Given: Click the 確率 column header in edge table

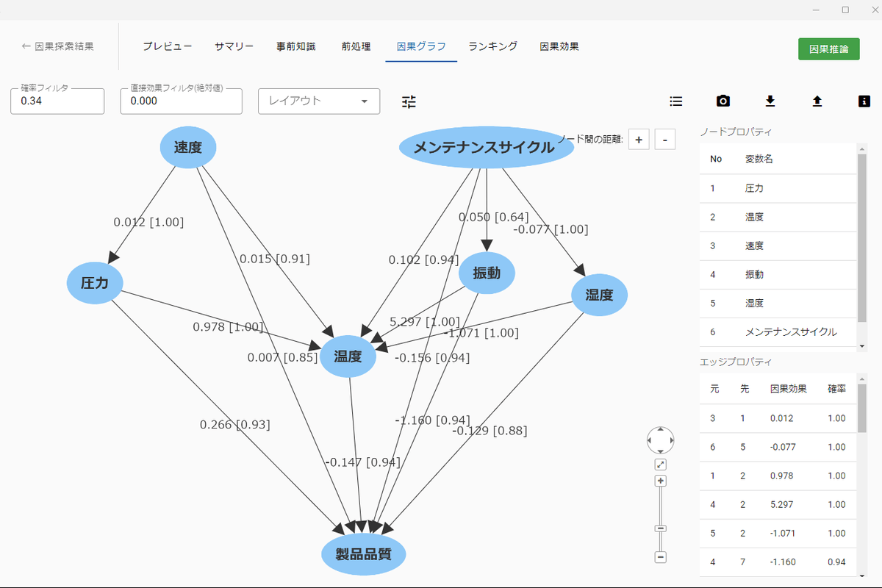Looking at the screenshot, I should click(836, 390).
